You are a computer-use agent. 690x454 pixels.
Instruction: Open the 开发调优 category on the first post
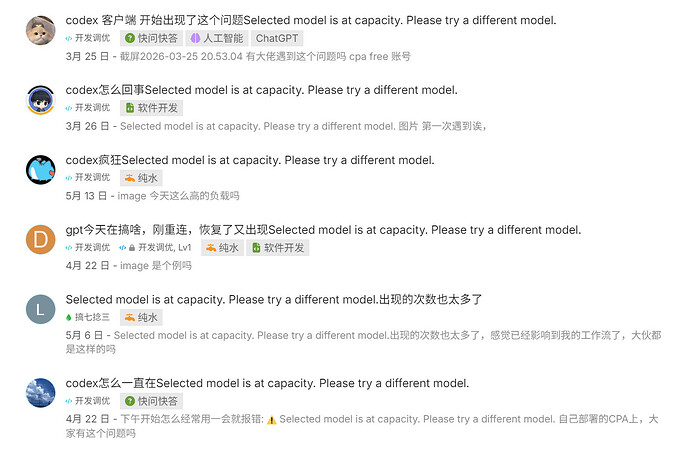[88, 38]
